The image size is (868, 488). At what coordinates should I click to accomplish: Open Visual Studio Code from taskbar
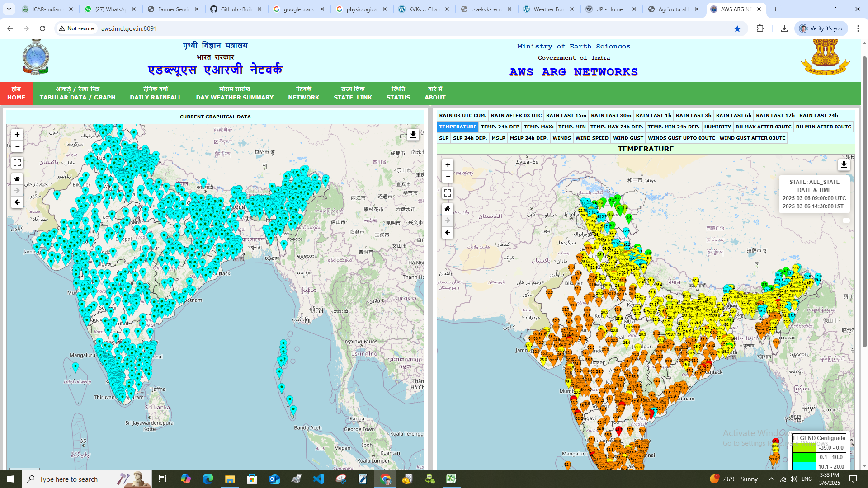click(319, 479)
